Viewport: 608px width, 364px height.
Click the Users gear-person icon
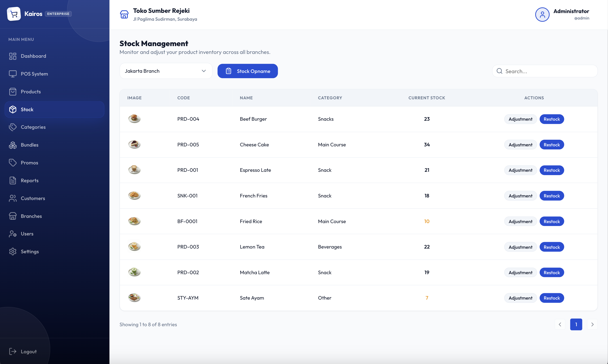(13, 234)
